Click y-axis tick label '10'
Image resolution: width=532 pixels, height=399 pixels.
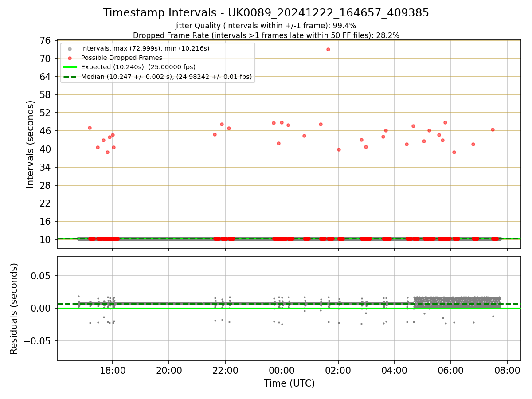pyautogui.click(x=46, y=239)
